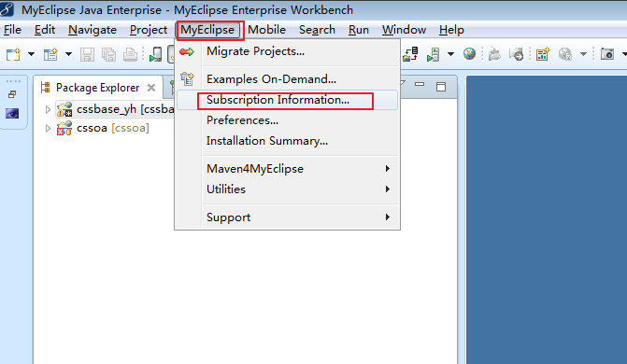This screenshot has width=627, height=364.
Task: Choose Subscription Information... menu entry
Action: point(287,100)
